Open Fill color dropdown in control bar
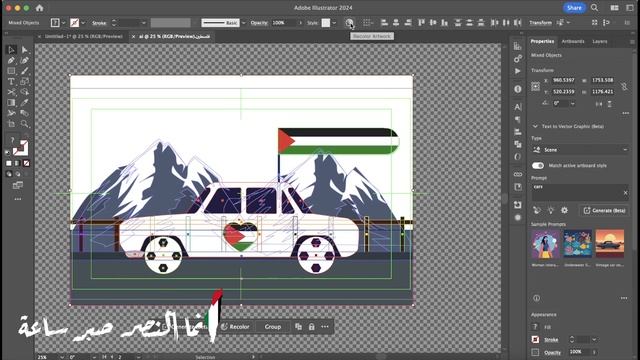Image resolution: width=640 pixels, height=360 pixels. [63, 23]
